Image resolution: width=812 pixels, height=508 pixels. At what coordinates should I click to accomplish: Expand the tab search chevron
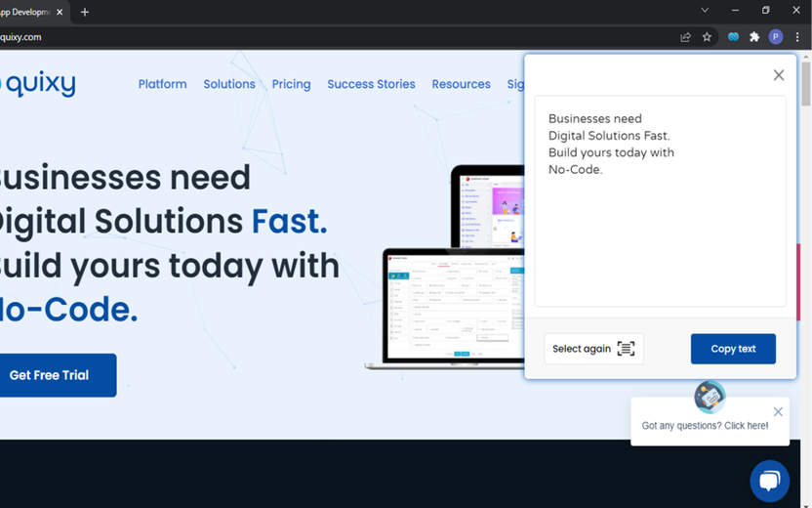[x=705, y=11]
